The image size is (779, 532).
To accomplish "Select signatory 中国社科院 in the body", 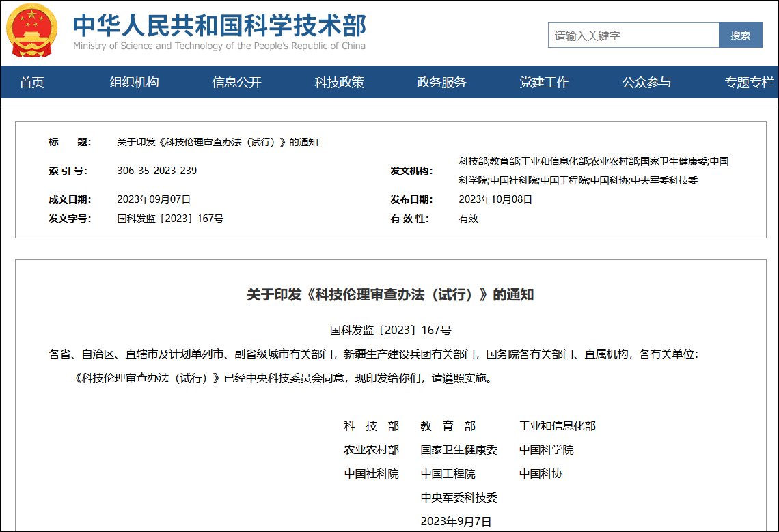I will coord(372,473).
